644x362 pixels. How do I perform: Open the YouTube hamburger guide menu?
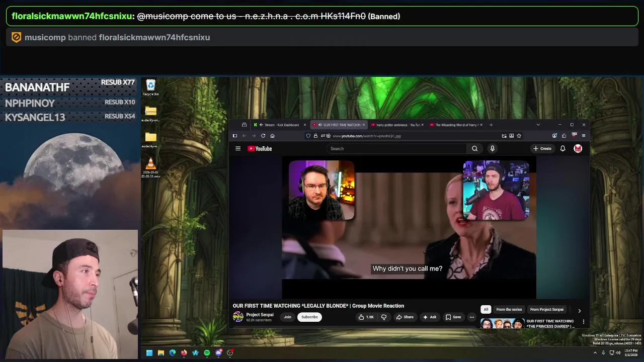point(238,148)
